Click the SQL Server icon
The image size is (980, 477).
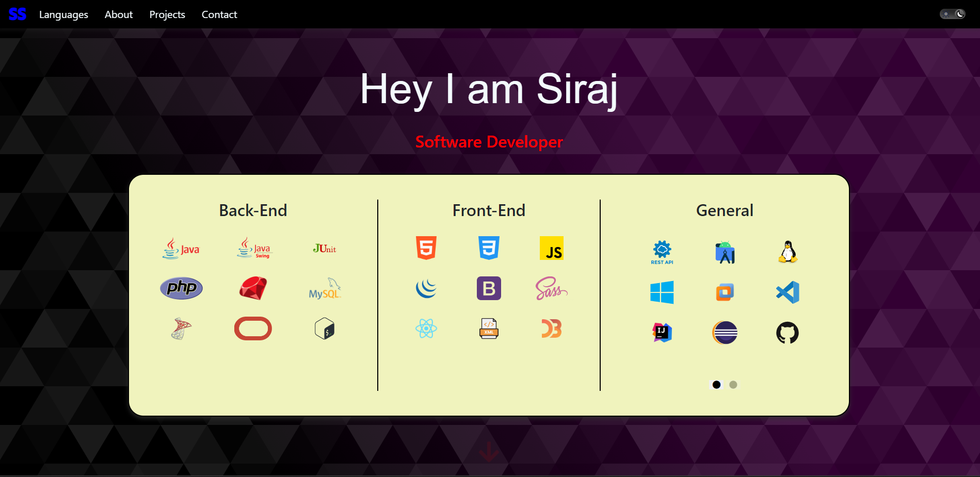point(181,328)
